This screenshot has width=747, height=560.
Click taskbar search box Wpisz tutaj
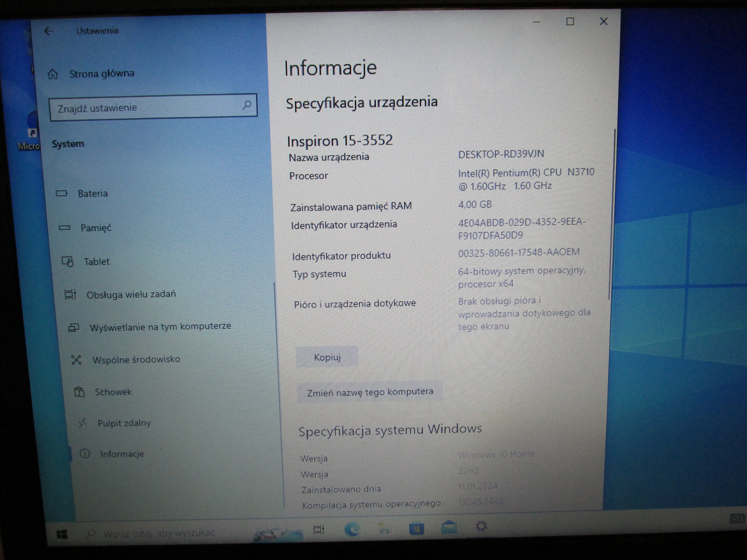(x=159, y=533)
